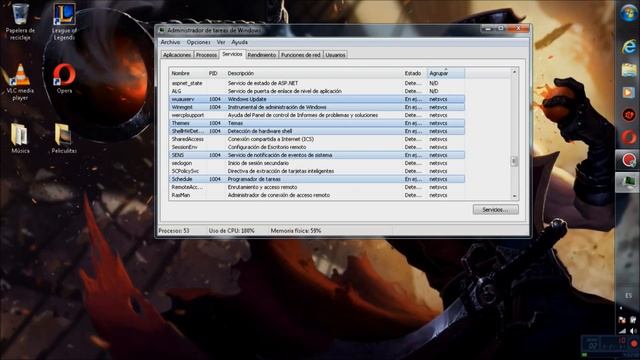The width and height of the screenshot is (640, 360).
Task: Select the SessionEnv service row
Action: tap(317, 147)
